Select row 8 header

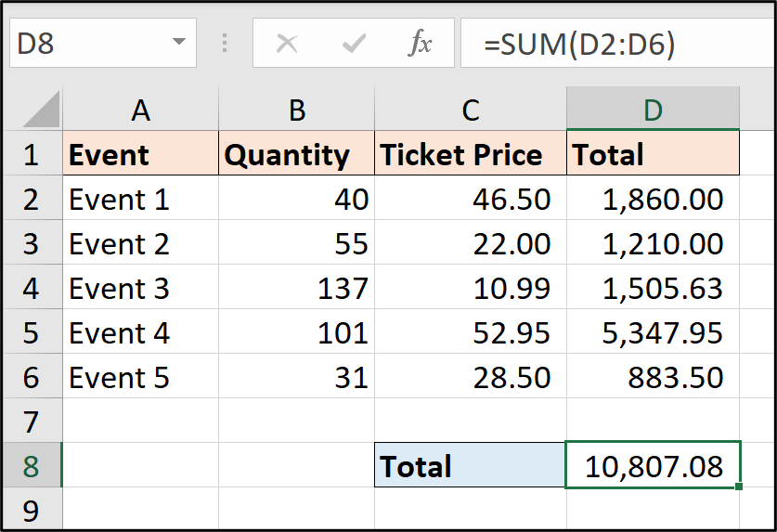(32, 465)
